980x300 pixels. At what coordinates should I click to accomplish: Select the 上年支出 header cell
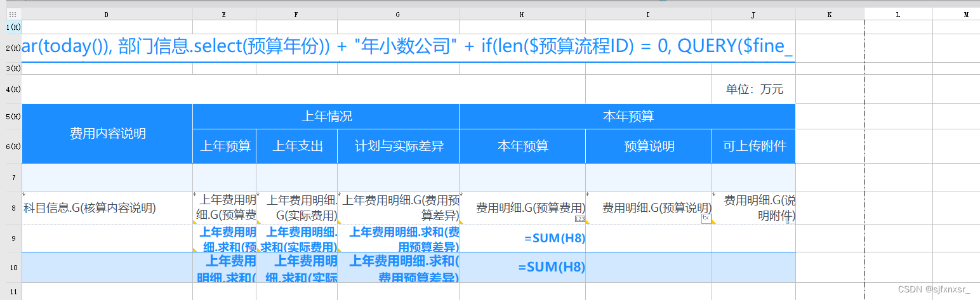point(297,147)
